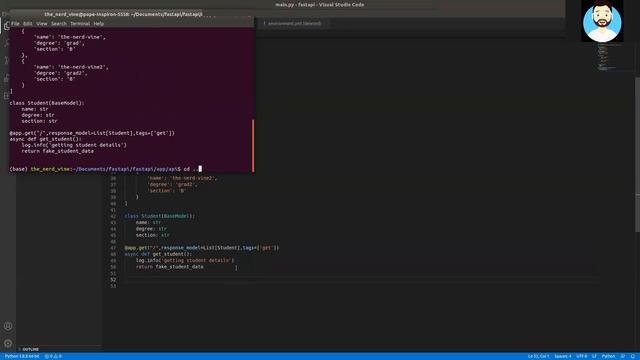
Task: Open the VS Code Accounts icon
Action: (x=8, y=326)
